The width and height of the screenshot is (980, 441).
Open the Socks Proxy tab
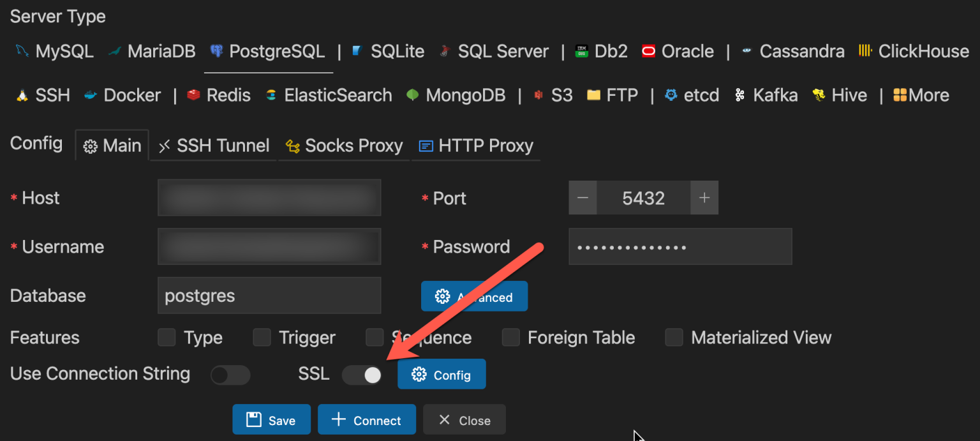[x=344, y=146]
